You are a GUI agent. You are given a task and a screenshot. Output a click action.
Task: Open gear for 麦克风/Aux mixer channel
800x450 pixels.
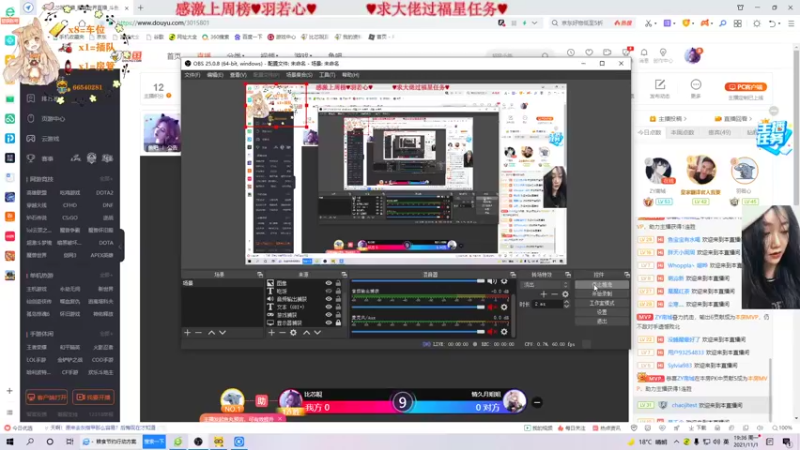504,332
